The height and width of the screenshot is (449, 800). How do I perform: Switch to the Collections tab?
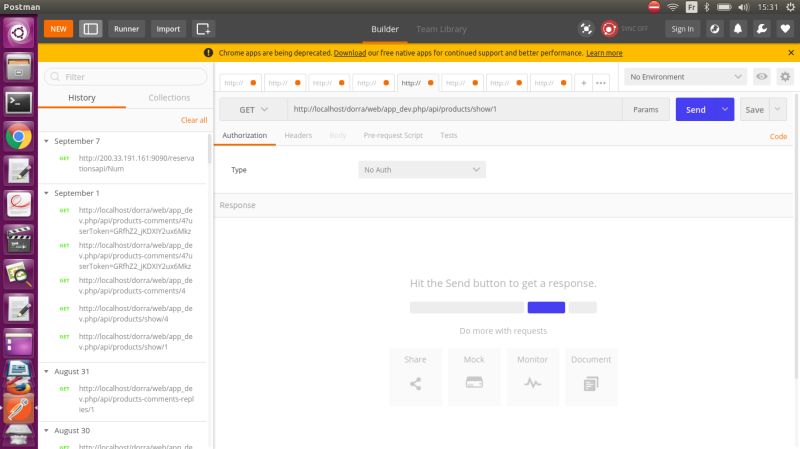[x=169, y=97]
